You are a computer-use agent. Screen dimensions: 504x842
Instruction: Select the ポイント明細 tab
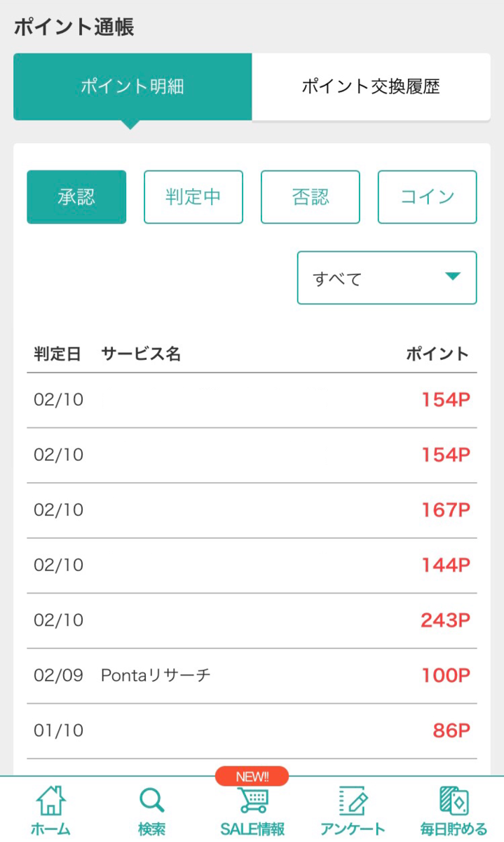click(132, 86)
